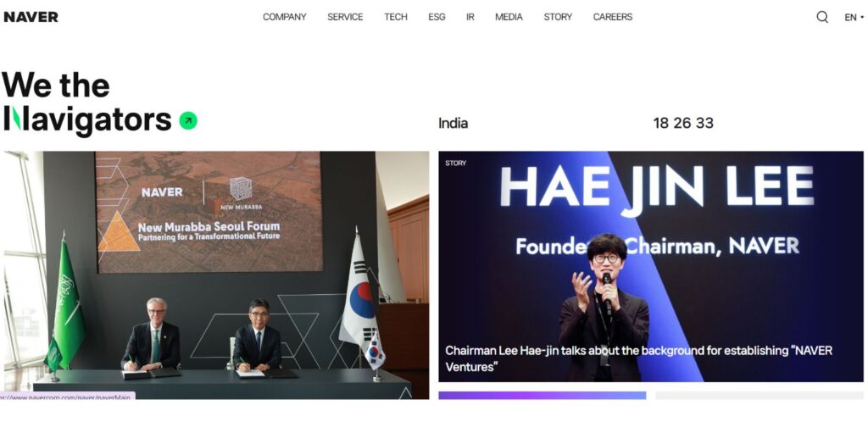Open the IR menu item

470,17
